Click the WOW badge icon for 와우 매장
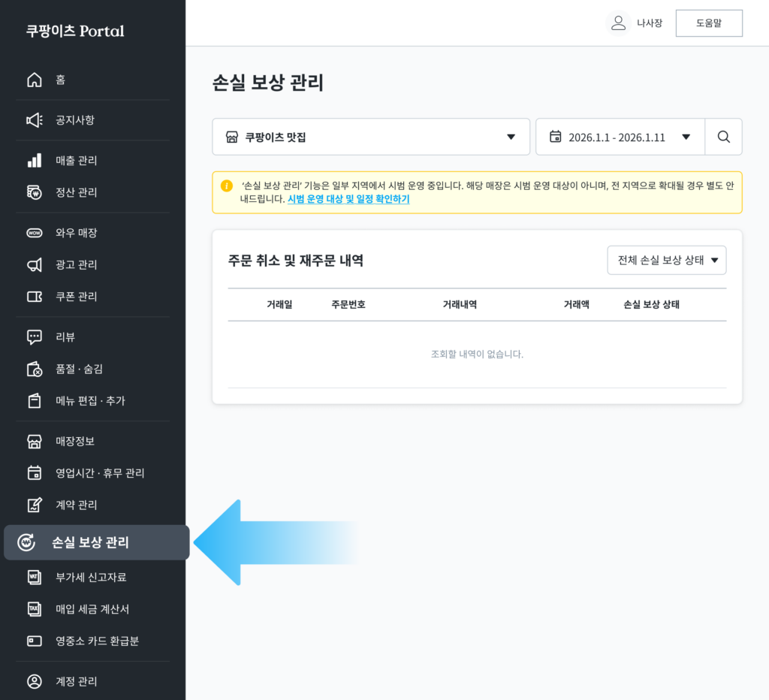Viewport: 769px width, 700px height. (35, 233)
